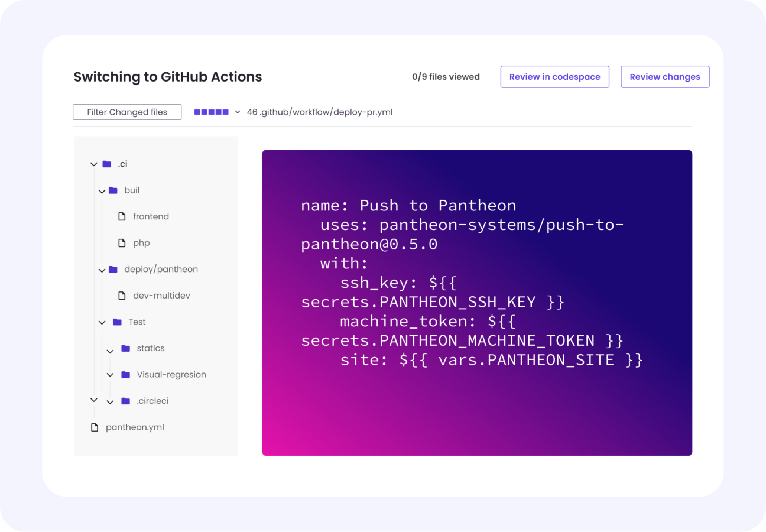Click the Switching to GitHub Actions title
The height and width of the screenshot is (532, 766).
(x=168, y=77)
